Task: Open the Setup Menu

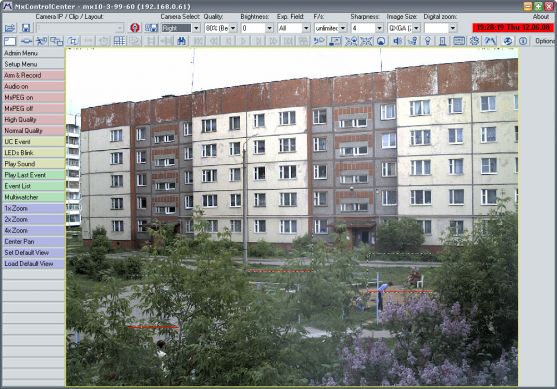Action: pyautogui.click(x=33, y=64)
